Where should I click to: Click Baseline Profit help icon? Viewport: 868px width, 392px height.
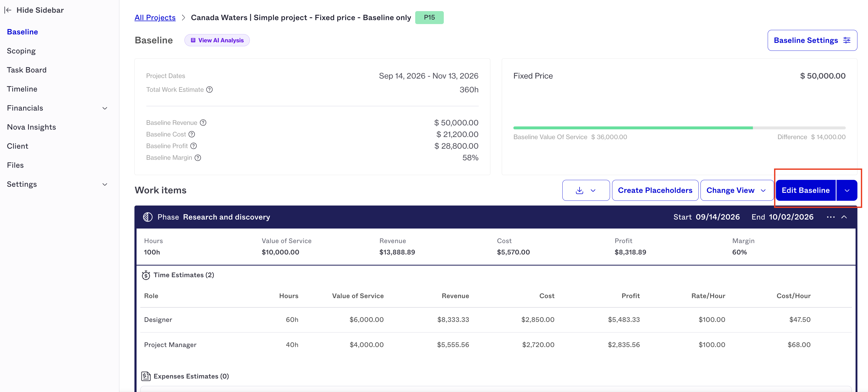194,146
